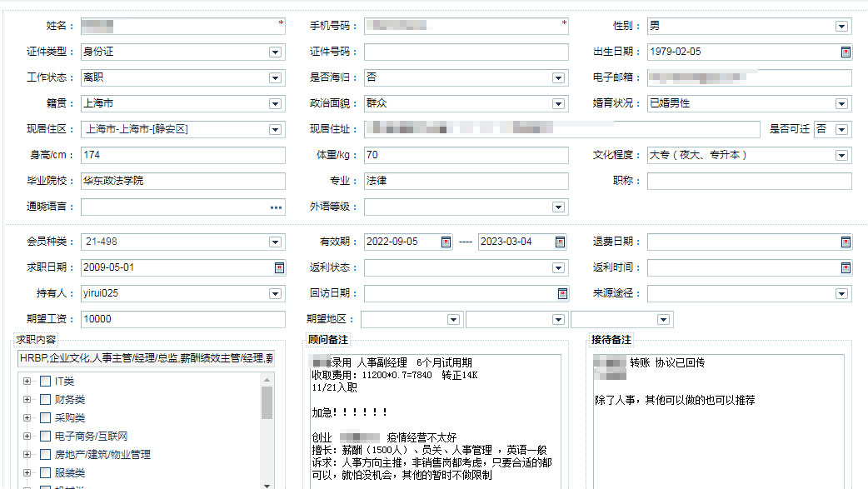Image resolution: width=868 pixels, height=489 pixels.
Task: Select the 电子商务/互联网 checkbox
Action: pyautogui.click(x=45, y=436)
